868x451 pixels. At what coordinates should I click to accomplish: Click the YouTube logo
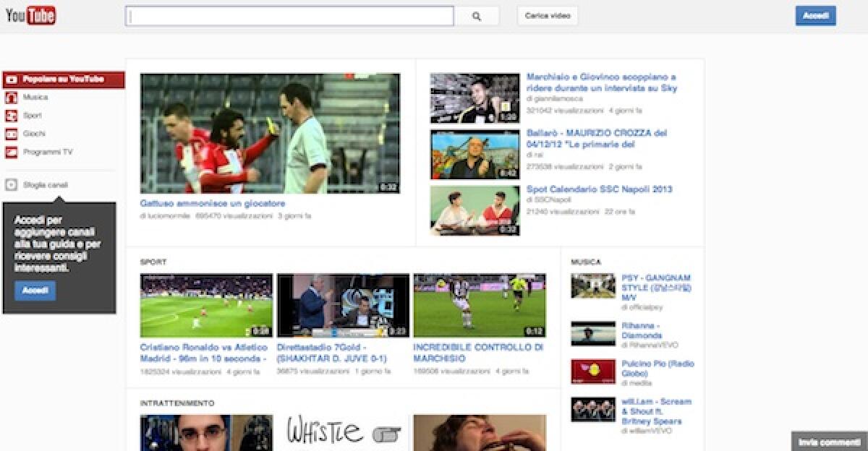tap(30, 15)
